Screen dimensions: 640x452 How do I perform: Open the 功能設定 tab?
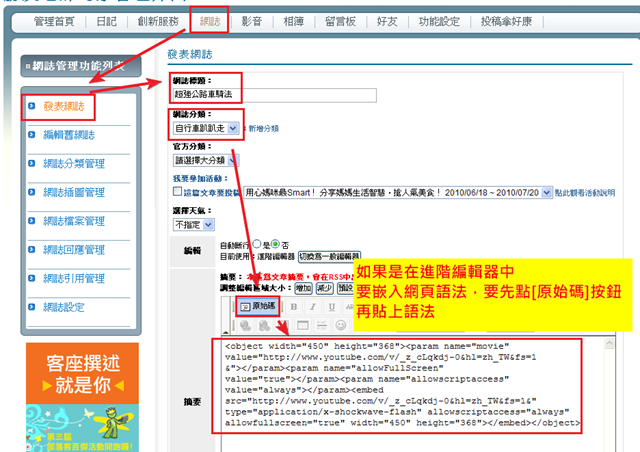pos(439,22)
